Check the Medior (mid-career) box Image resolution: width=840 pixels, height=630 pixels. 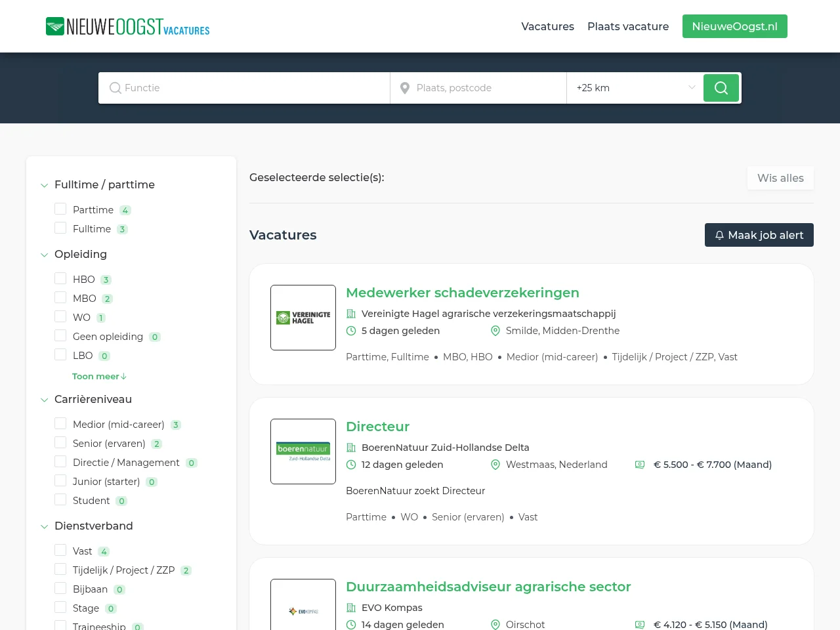[x=60, y=423]
